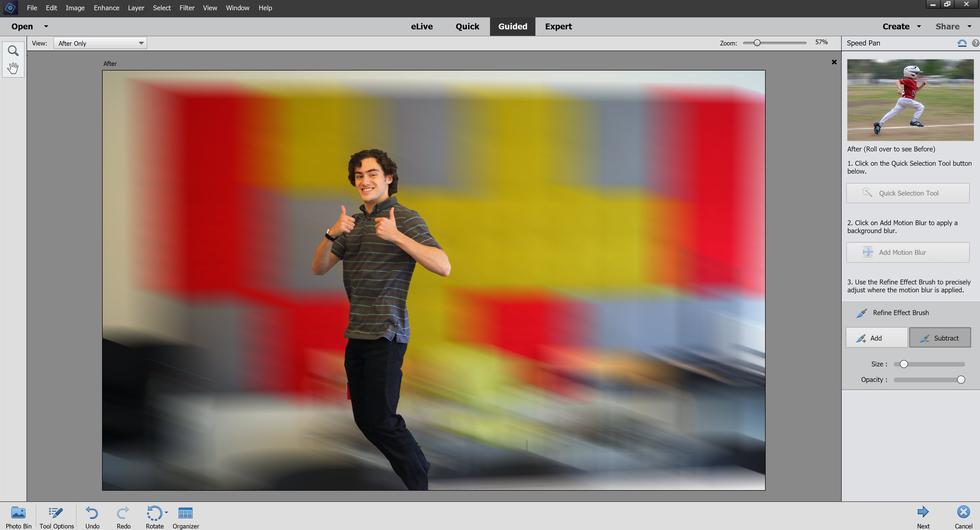Switch brush mode to Subtract
Image resolution: width=980 pixels, height=530 pixels.
click(x=939, y=338)
